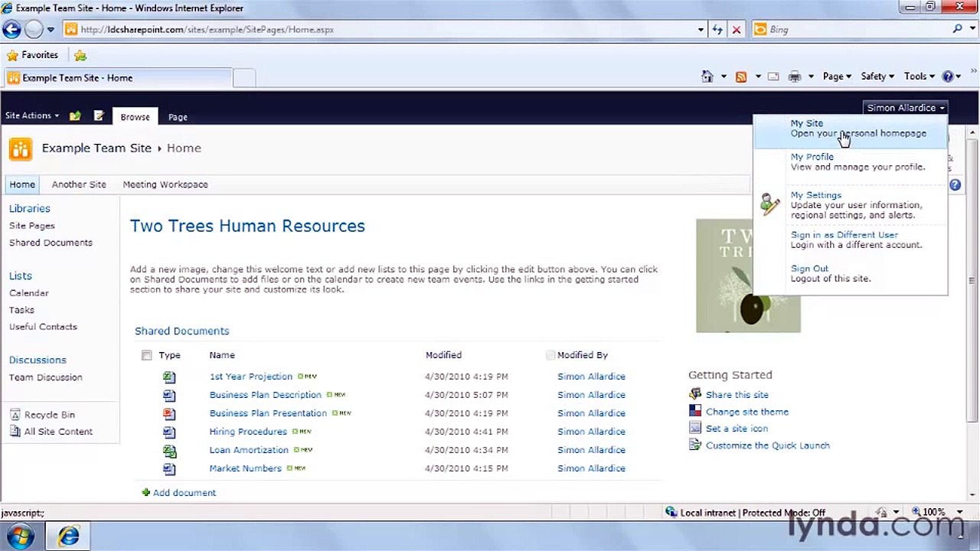Toggle the Modified By column checkbox
Screen dimensions: 980x551
550,355
